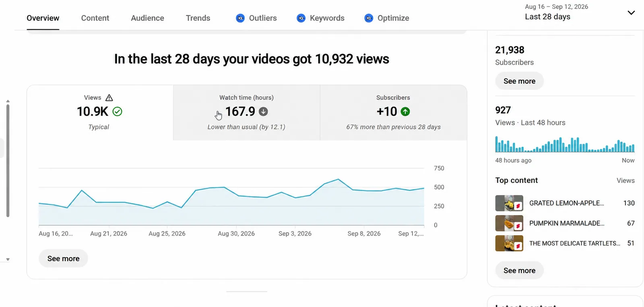Image resolution: width=644 pixels, height=307 pixels.
Task: Select the Trends tab
Action: [198, 18]
